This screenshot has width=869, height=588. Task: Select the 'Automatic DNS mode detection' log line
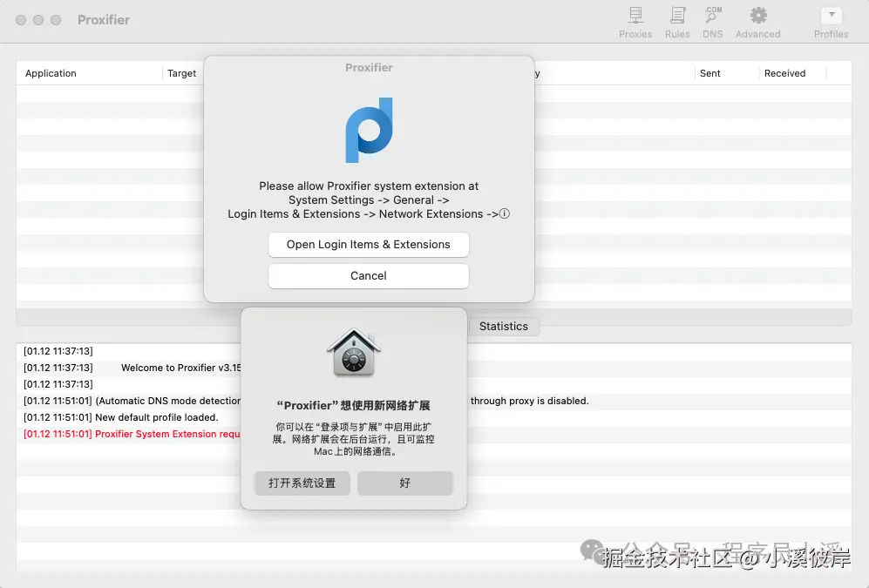[x=132, y=401]
